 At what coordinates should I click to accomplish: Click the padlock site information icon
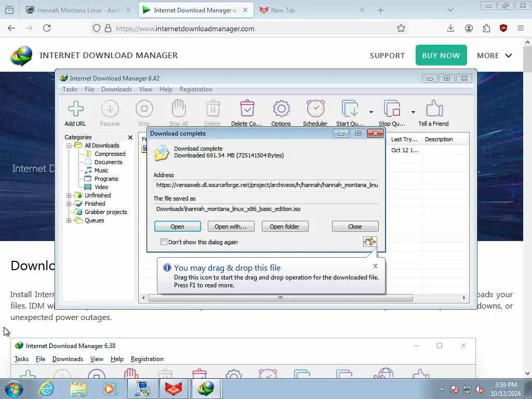click(x=108, y=28)
